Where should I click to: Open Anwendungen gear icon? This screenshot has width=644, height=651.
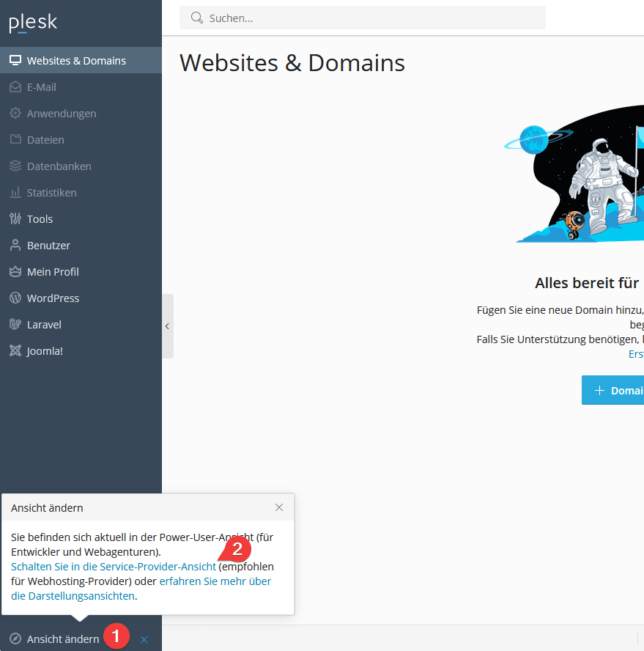coord(15,114)
